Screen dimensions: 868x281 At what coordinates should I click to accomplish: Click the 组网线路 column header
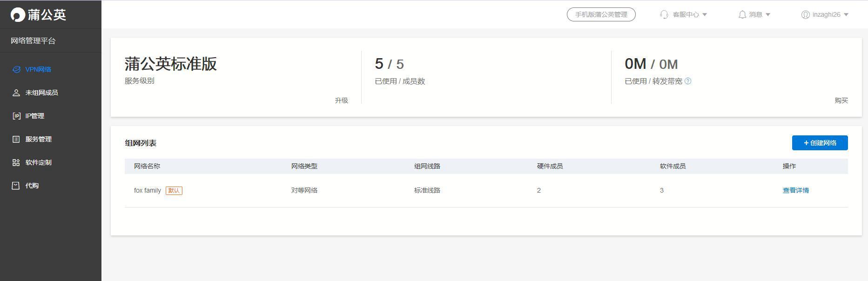point(427,166)
